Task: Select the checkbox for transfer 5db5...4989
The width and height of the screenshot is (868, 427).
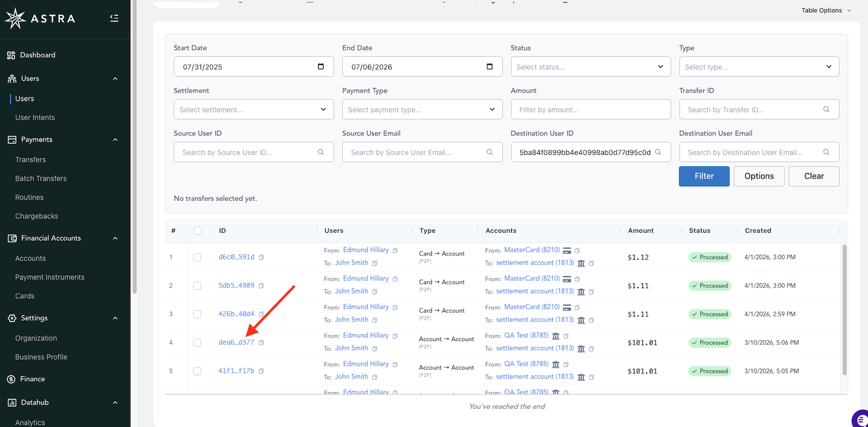Action: tap(197, 286)
